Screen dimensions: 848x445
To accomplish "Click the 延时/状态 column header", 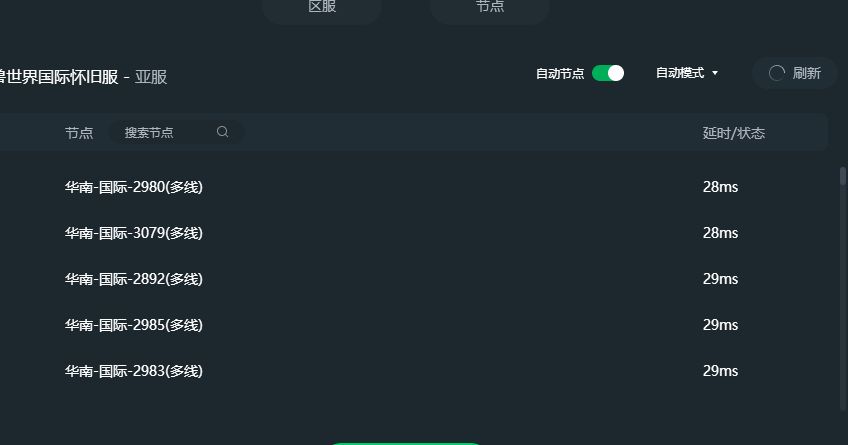I will click(x=733, y=133).
